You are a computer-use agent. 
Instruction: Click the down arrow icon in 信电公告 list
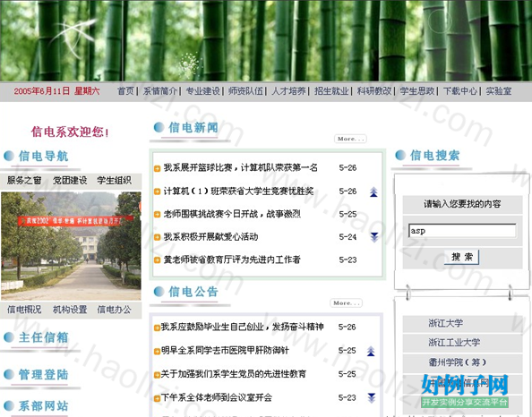click(x=372, y=397)
